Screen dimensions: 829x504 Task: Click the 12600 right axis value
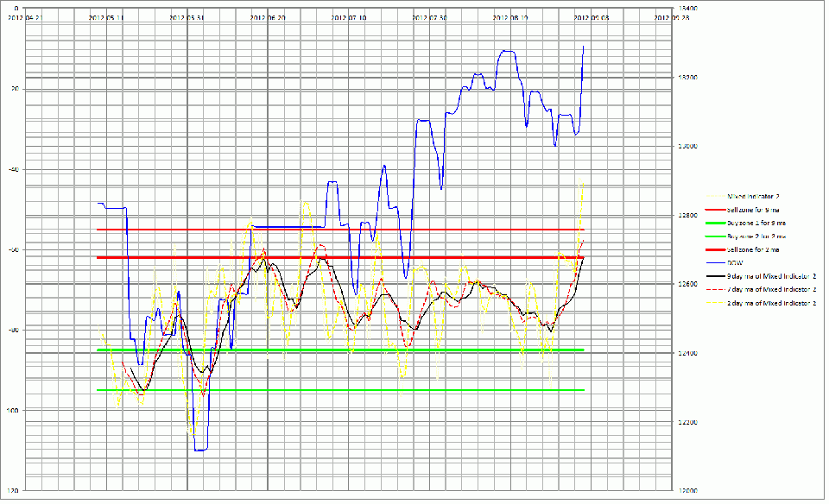(687, 284)
